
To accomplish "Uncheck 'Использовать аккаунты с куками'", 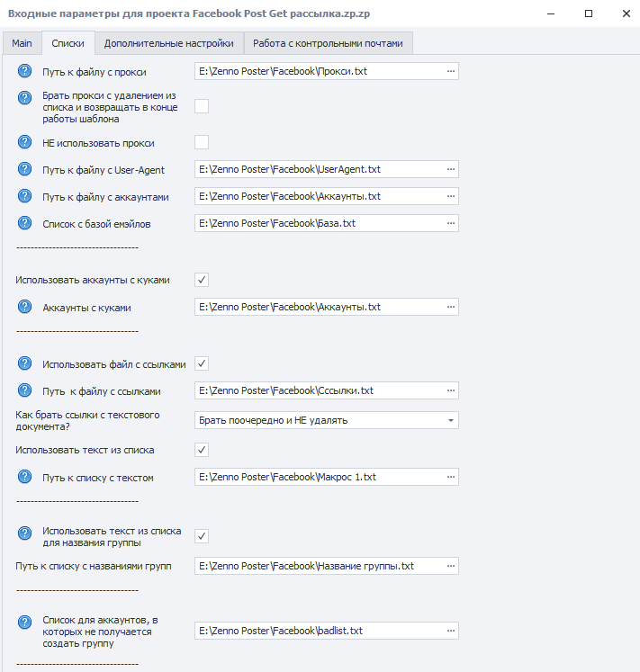I will click(x=202, y=280).
